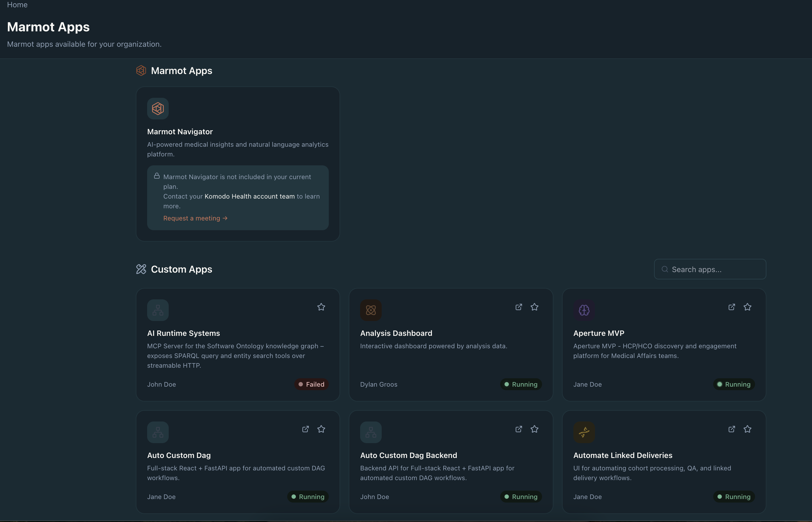Favorite the Auto Custom Dag app
The height and width of the screenshot is (522, 812).
click(x=321, y=429)
